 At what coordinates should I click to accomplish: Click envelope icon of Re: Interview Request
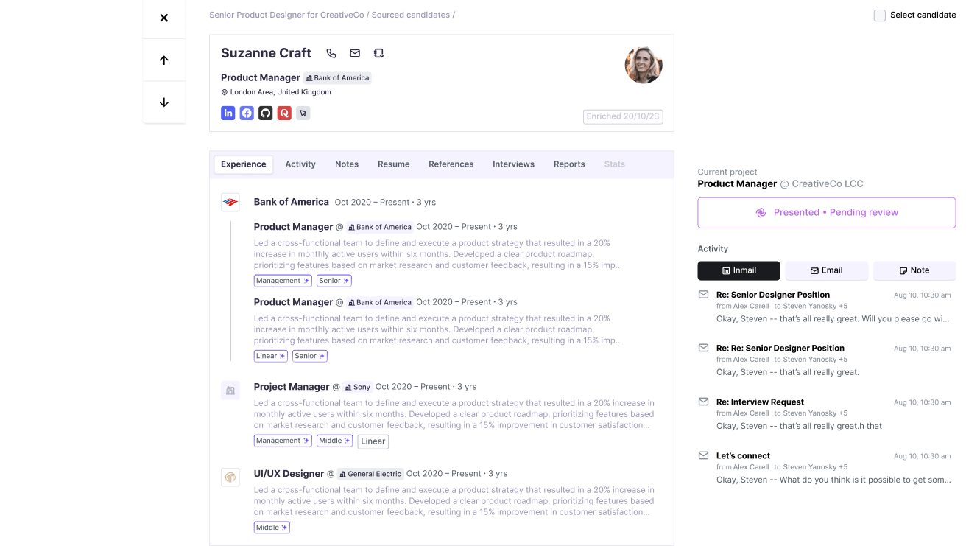pos(703,402)
